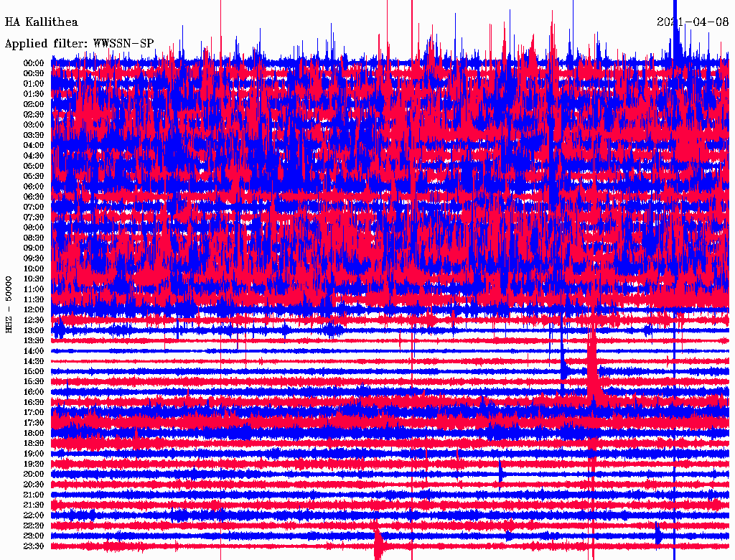Select the 12:00 time label
This screenshot has height=560, width=735.
point(34,309)
